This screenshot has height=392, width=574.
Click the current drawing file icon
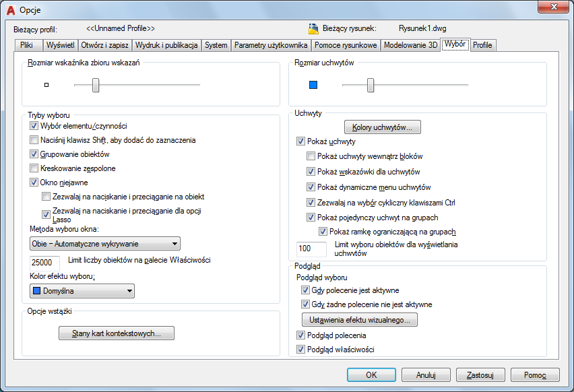[x=313, y=29]
